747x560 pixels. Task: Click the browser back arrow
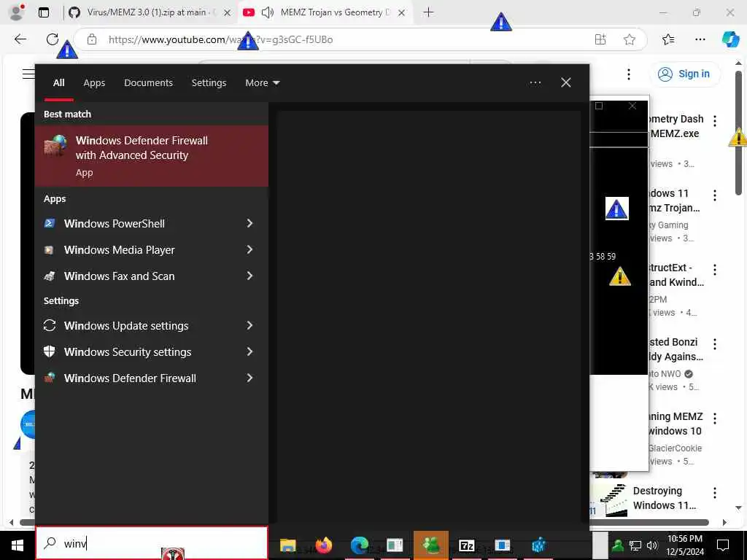click(20, 39)
